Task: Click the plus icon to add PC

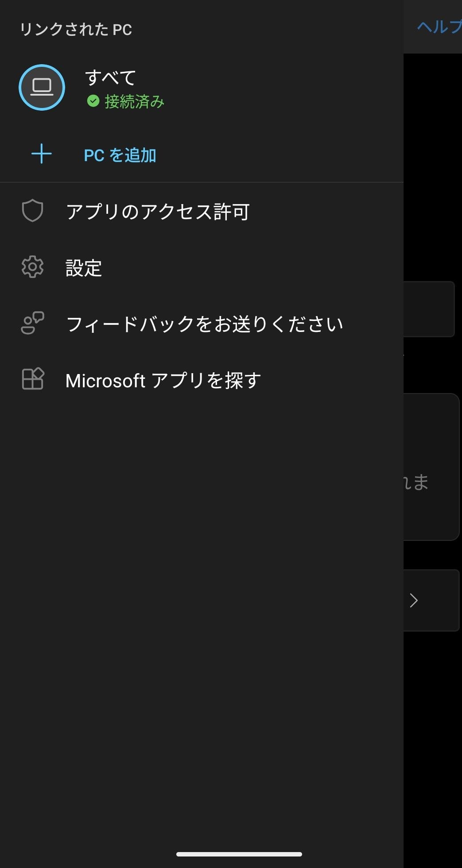Action: pos(42,154)
